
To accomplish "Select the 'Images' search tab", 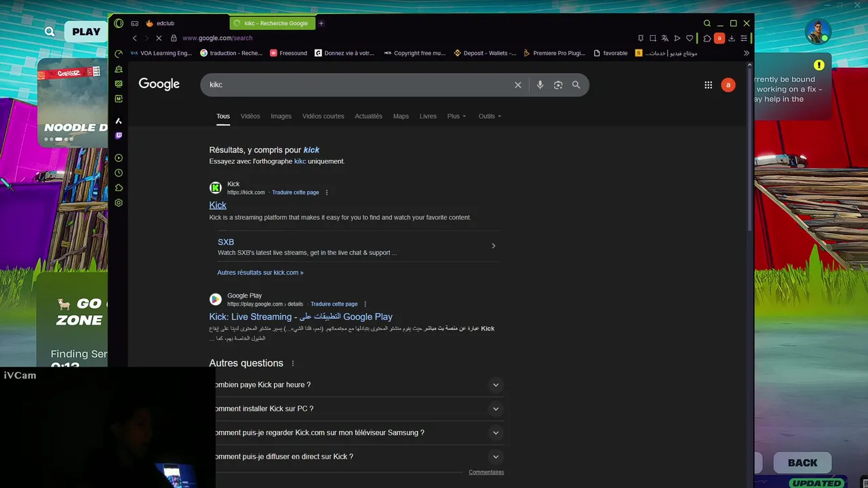I will (281, 116).
